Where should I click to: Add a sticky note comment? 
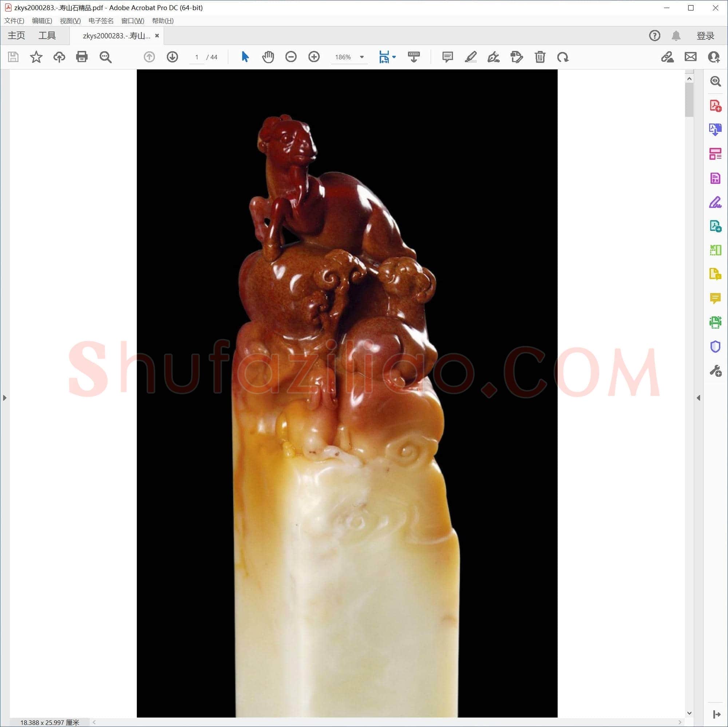(x=447, y=57)
